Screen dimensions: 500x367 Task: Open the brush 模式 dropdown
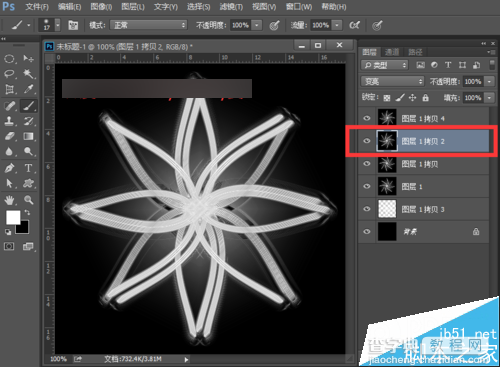tap(148, 25)
